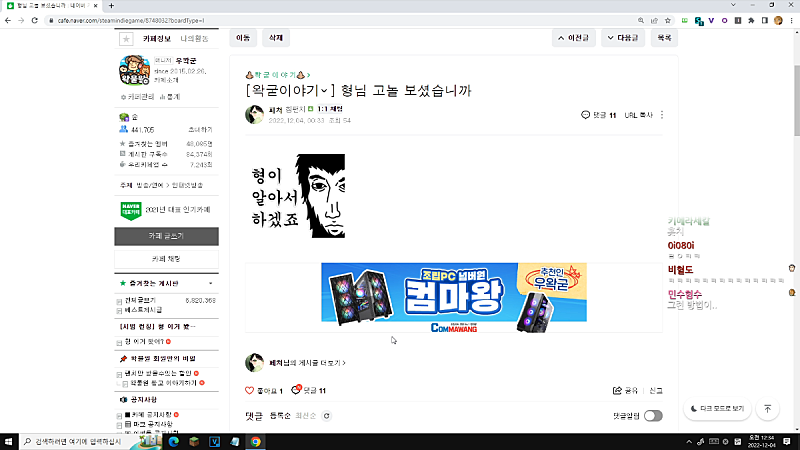Open 카페 채팅 button
The image size is (800, 450).
click(166, 259)
